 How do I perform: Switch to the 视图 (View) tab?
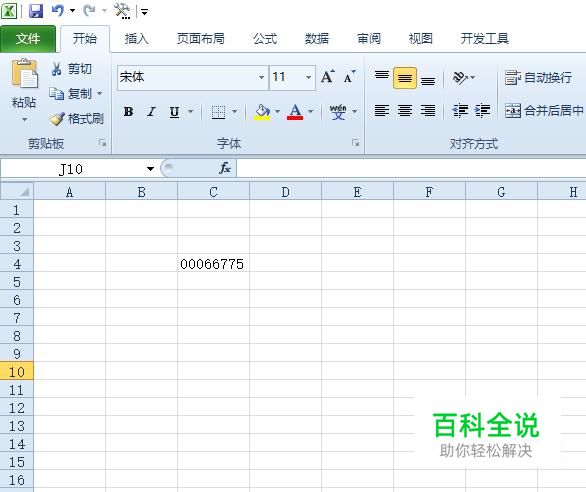point(421,39)
